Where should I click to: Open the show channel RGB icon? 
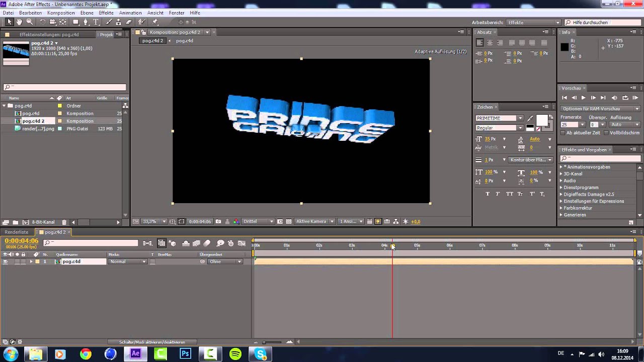236,221
